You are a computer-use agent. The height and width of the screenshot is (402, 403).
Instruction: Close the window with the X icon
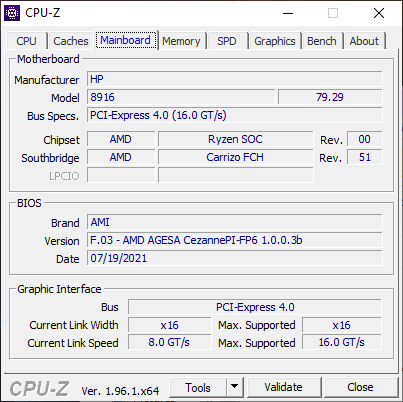pos(379,13)
